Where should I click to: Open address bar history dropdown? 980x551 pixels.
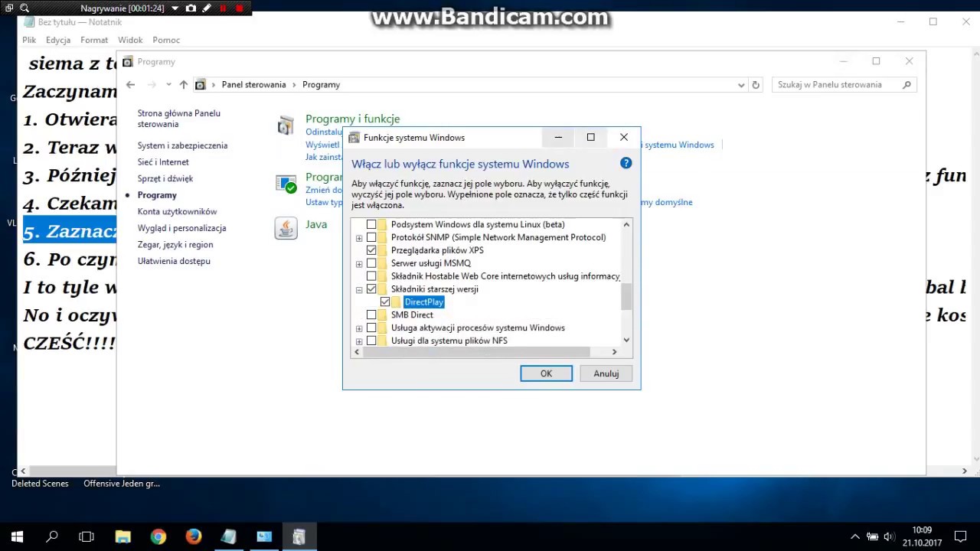tap(741, 85)
